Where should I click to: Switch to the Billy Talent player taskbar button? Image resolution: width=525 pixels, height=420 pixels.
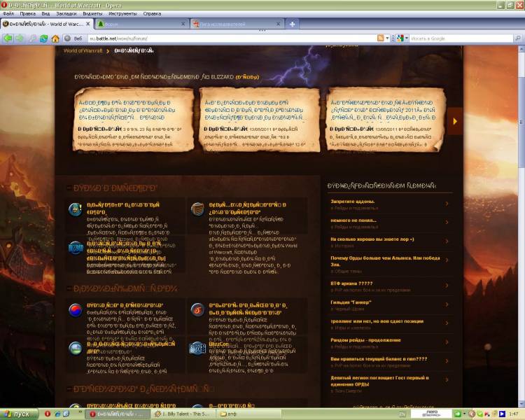click(183, 414)
